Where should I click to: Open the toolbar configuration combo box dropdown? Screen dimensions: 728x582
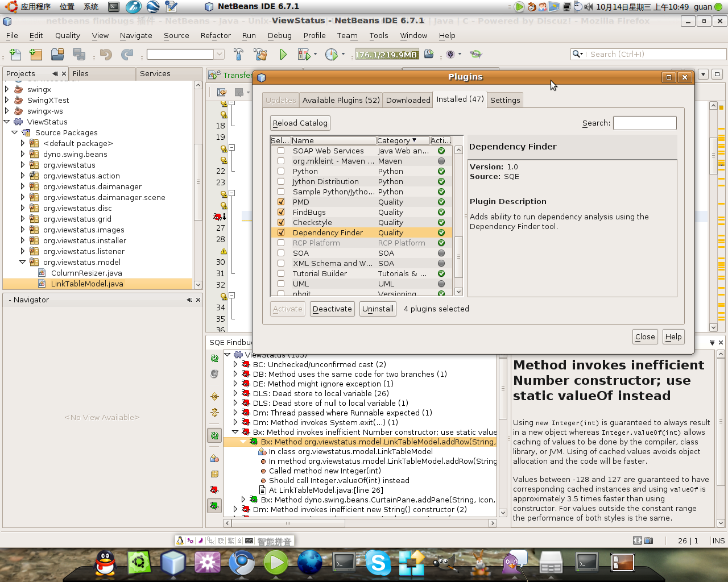219,54
